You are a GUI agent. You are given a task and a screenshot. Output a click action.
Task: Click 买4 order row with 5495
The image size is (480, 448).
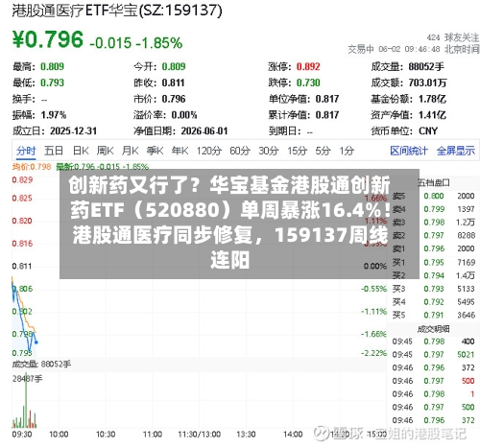point(434,301)
